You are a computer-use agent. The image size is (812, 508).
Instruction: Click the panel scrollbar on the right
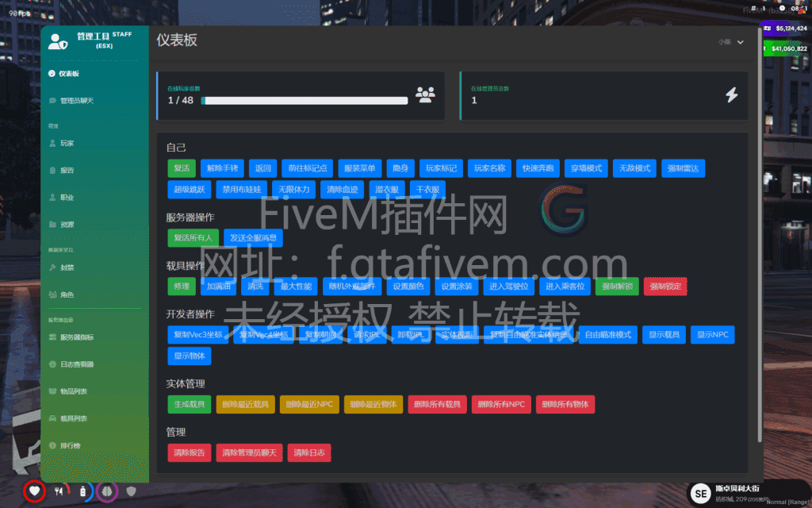(x=755, y=238)
